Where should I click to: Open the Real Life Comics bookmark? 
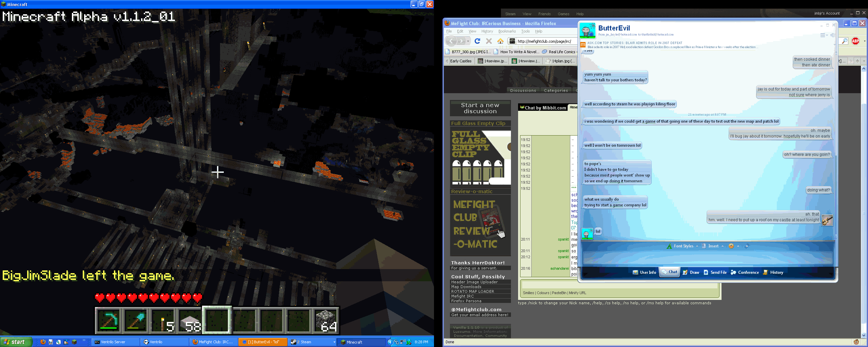click(559, 52)
